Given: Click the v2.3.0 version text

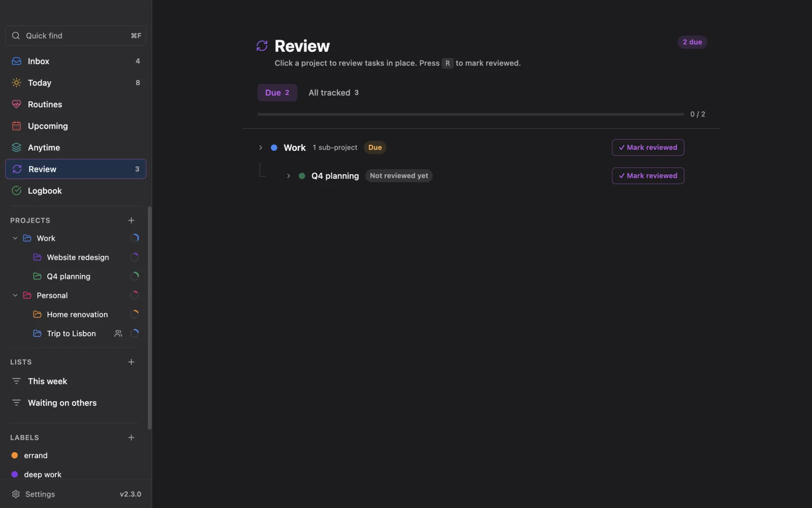Looking at the screenshot, I should coord(130,494).
